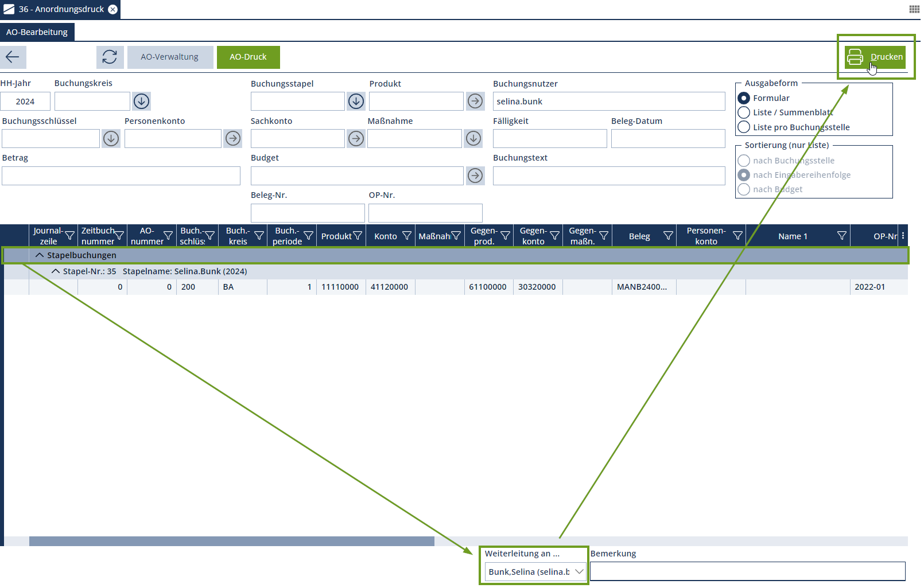
Task: Click the filter icon on Beleg column
Action: tap(668, 236)
